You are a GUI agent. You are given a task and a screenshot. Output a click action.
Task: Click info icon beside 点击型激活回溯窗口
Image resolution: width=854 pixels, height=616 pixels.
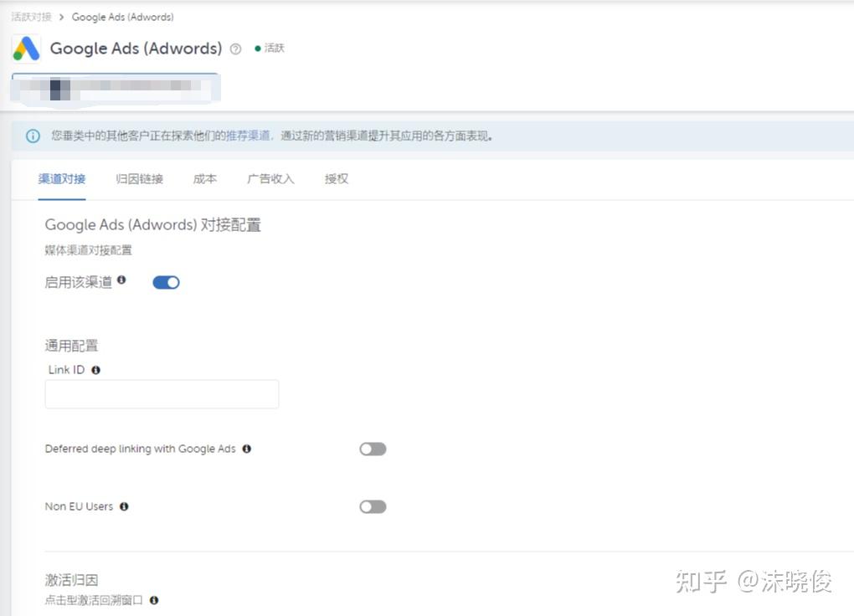154,600
